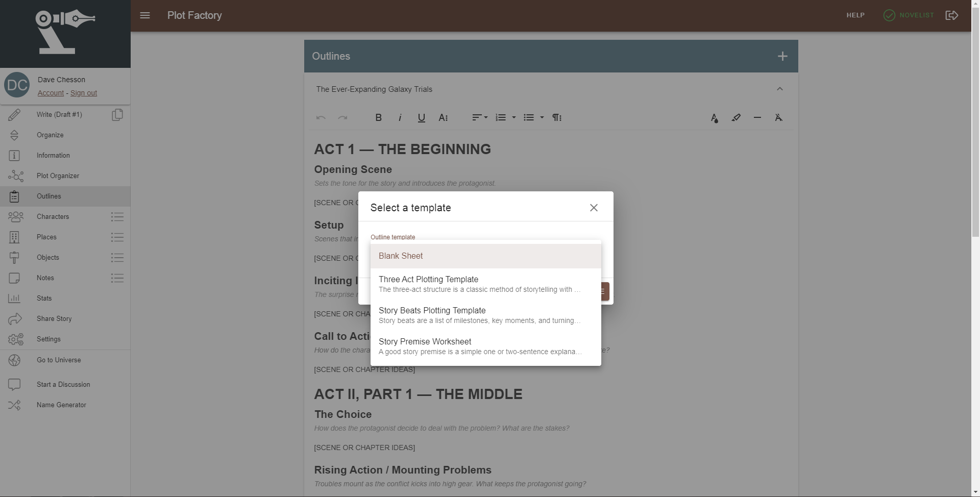Viewport: 980px width, 497px height.
Task: Click the font color icon
Action: (714, 118)
